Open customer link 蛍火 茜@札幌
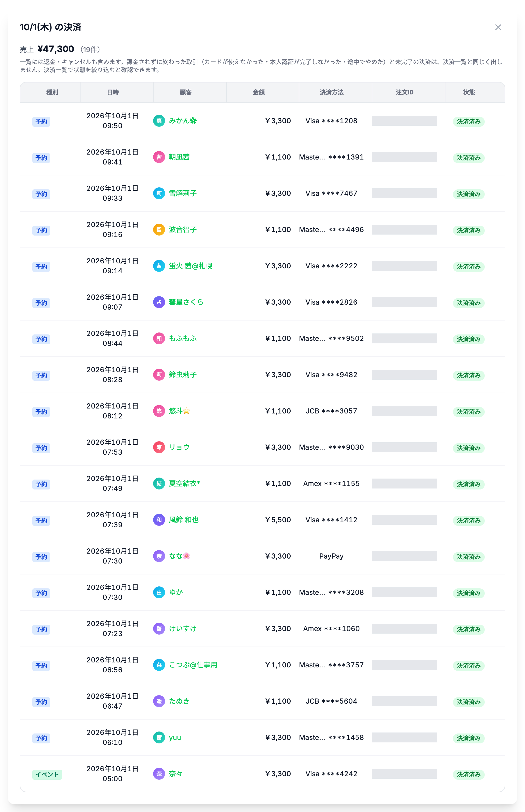525x812 pixels. point(191,266)
